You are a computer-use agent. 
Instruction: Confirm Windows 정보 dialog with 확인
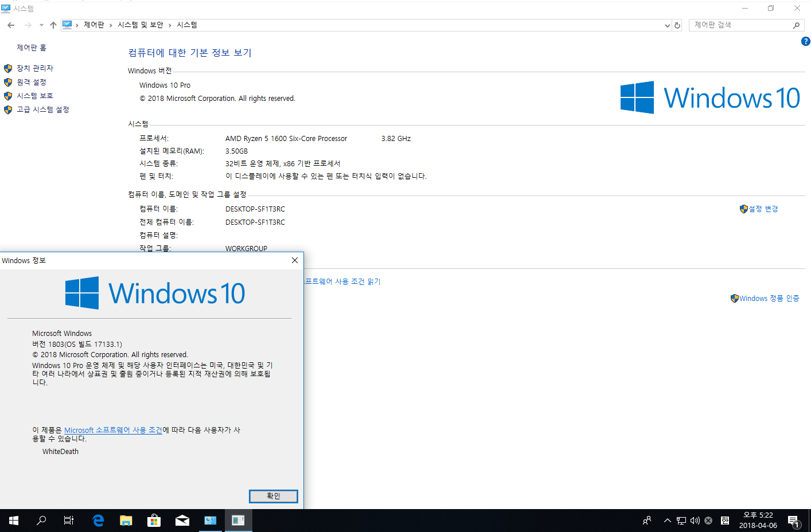[274, 496]
